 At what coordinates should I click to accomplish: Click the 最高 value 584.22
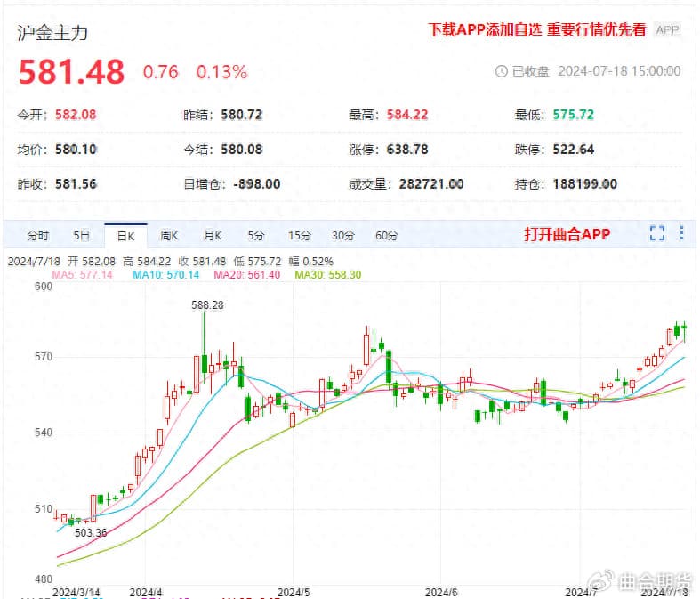click(407, 115)
